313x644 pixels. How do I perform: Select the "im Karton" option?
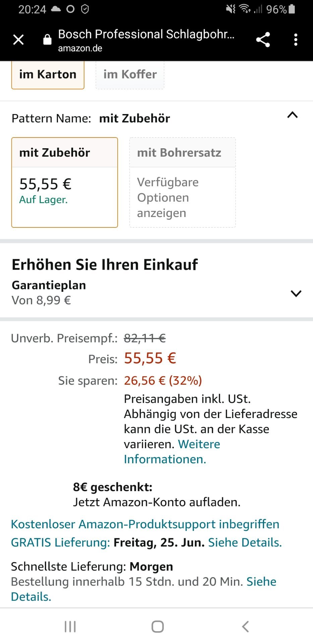point(48,74)
